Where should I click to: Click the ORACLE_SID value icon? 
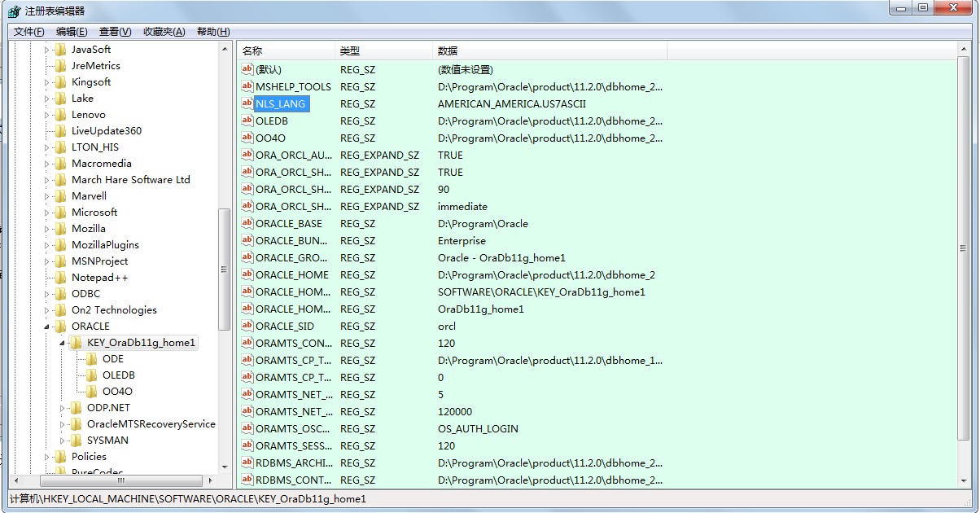coord(247,326)
